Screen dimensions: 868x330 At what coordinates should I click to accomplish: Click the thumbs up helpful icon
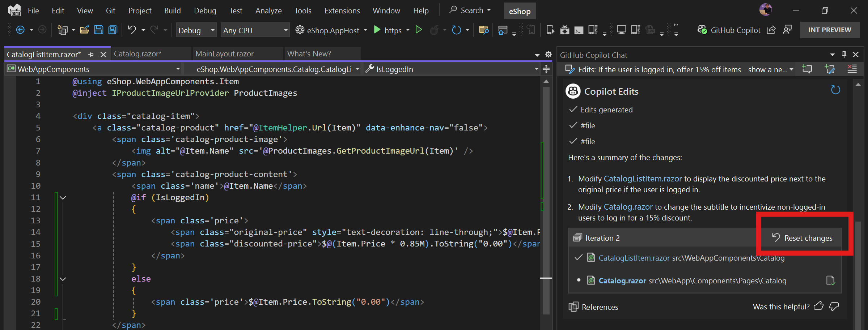coord(818,307)
